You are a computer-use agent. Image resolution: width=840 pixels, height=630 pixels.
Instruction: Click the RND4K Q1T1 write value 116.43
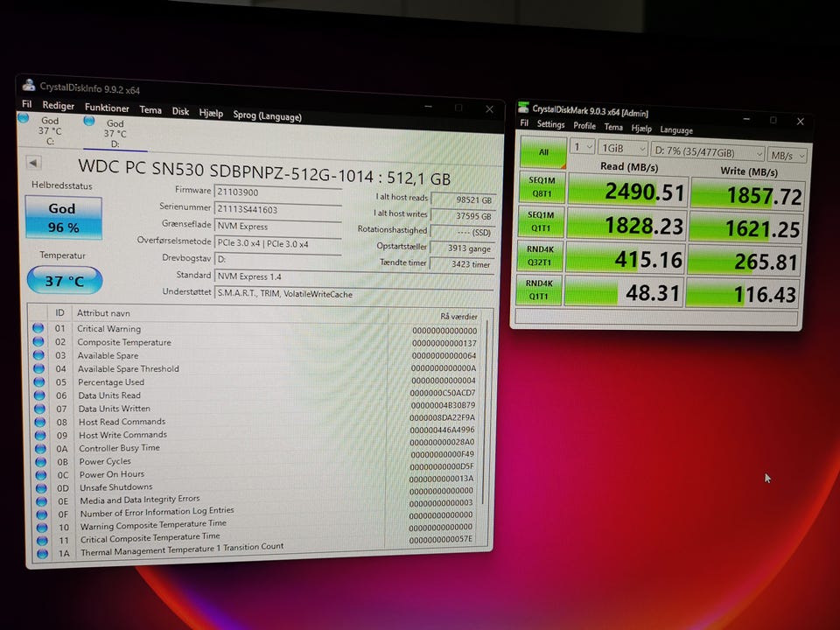[743, 294]
